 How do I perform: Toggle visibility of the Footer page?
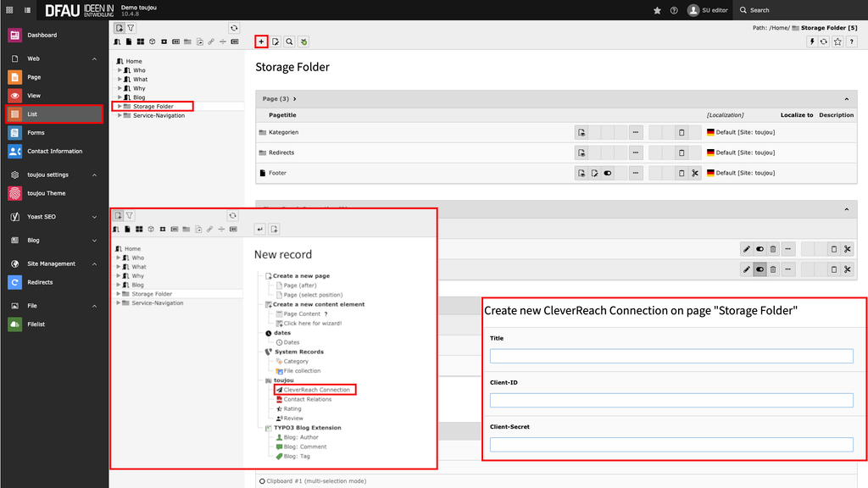[x=608, y=173]
